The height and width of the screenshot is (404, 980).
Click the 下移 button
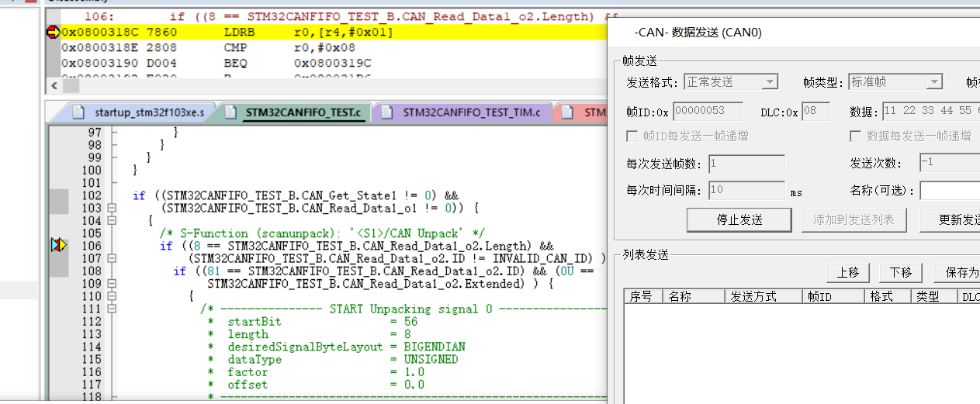click(900, 273)
